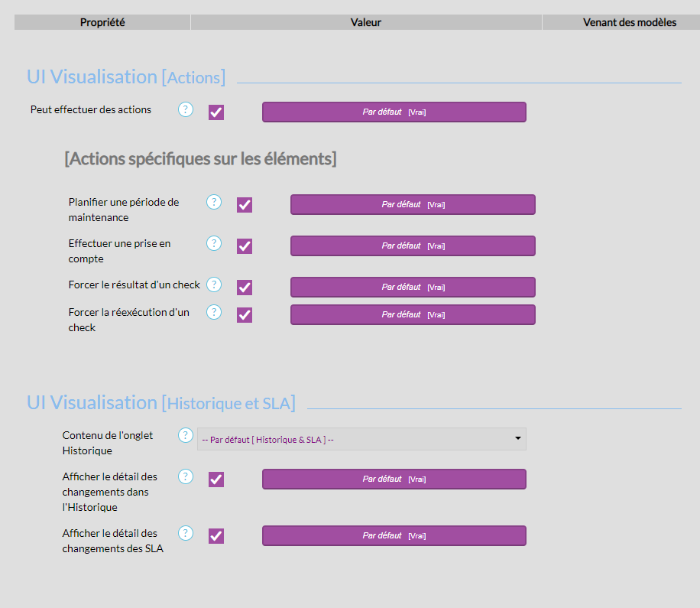Image resolution: width=700 pixels, height=608 pixels.
Task: Toggle 'Planifier une période de maintenance' checkbox
Action: point(245,205)
